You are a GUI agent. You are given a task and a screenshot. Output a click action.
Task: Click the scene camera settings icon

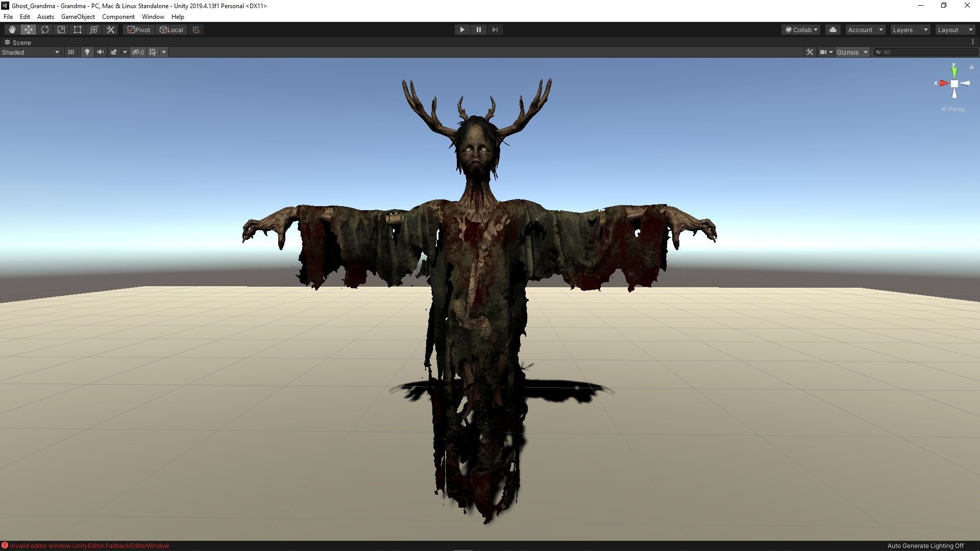point(823,52)
